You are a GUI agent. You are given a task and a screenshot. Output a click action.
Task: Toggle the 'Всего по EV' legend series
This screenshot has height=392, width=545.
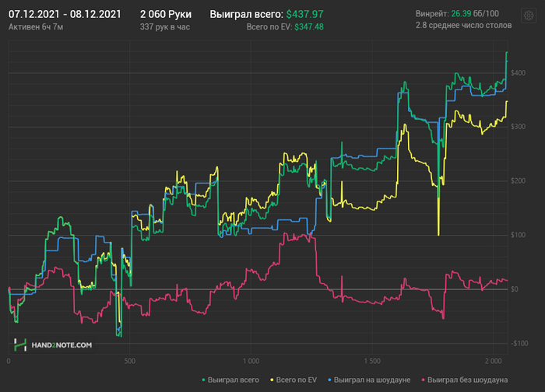click(x=294, y=380)
